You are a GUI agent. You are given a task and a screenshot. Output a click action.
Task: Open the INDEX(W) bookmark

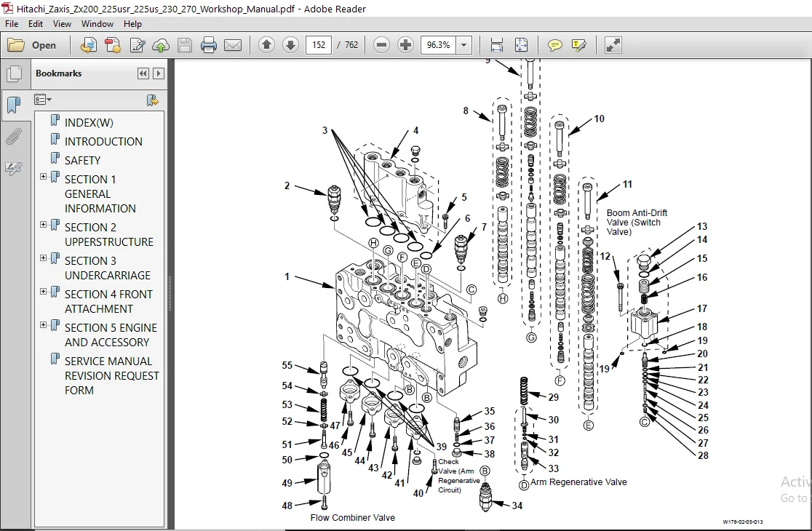tap(89, 123)
